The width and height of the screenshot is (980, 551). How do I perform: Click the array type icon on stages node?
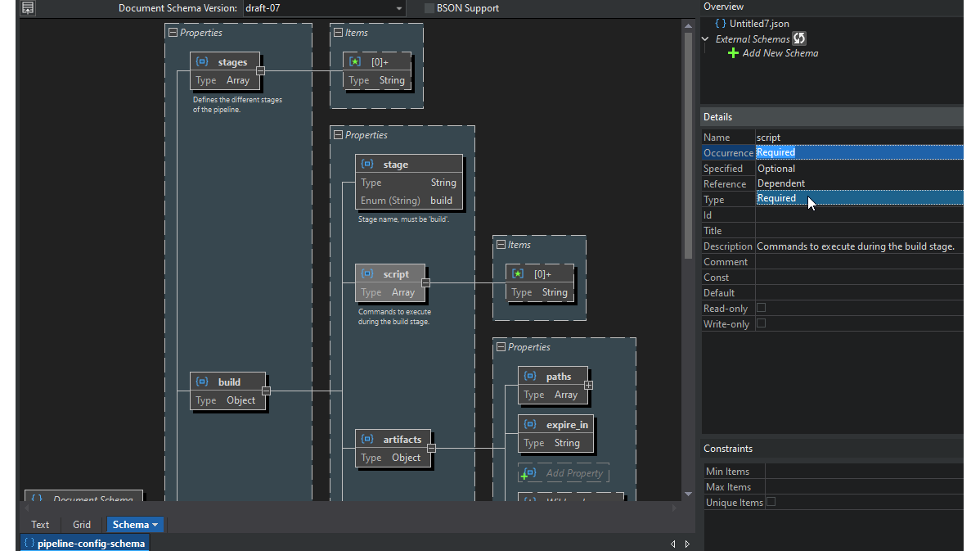201,61
